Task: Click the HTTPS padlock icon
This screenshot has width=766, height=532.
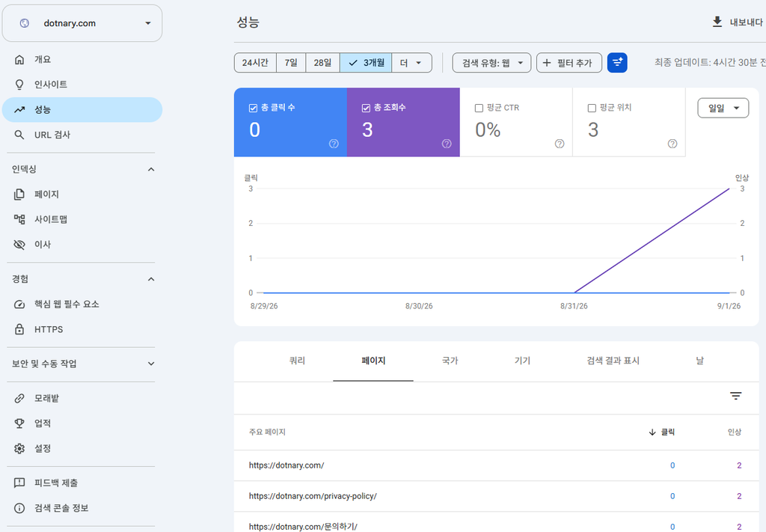Action: pyautogui.click(x=19, y=329)
